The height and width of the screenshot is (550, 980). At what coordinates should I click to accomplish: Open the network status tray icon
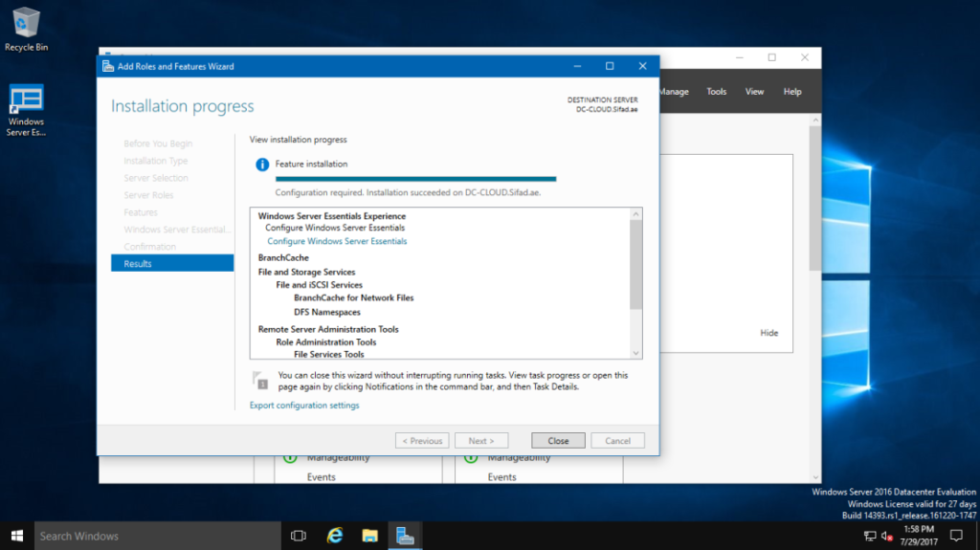click(x=869, y=536)
